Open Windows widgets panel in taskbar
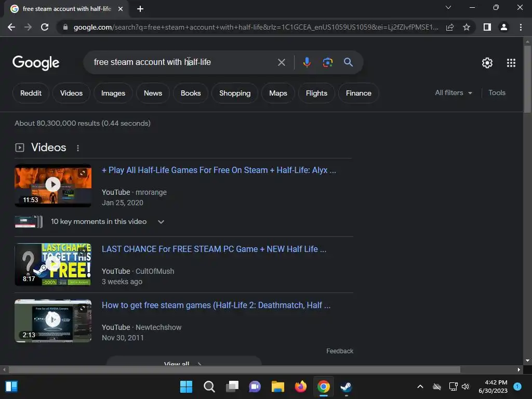 point(11,387)
